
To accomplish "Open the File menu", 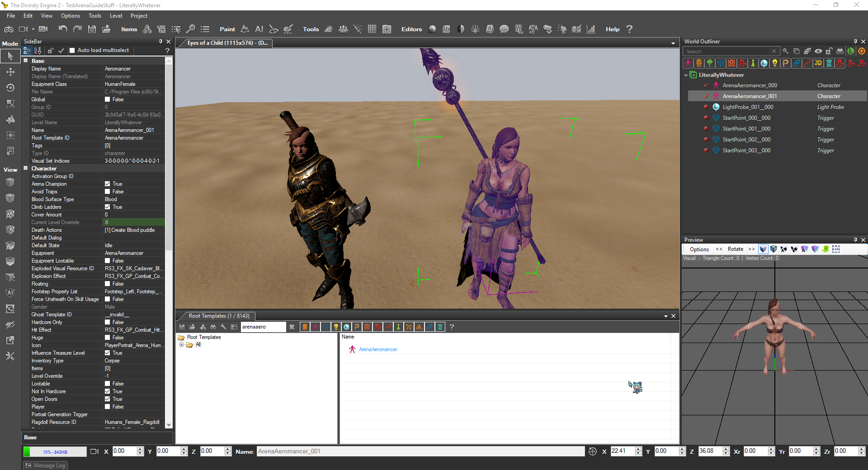I will [x=11, y=16].
